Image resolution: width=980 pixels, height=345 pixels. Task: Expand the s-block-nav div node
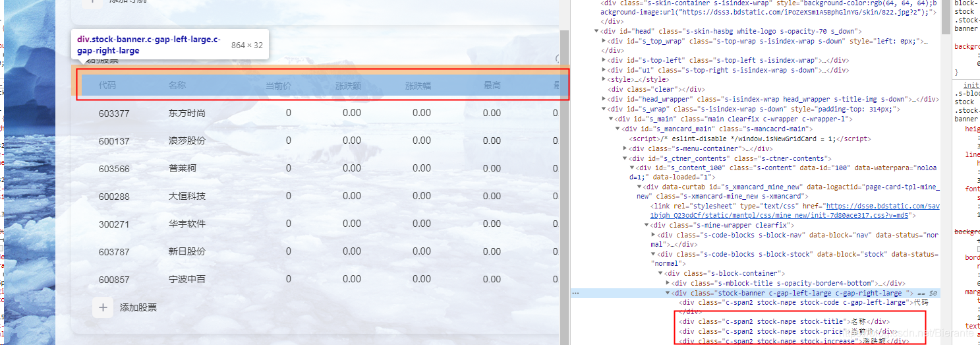point(654,235)
